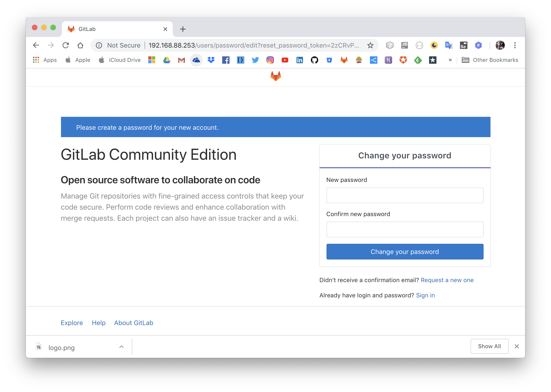Image resolution: width=551 pixels, height=392 pixels.
Task: Expand the Other Bookmarks folder
Action: point(490,60)
